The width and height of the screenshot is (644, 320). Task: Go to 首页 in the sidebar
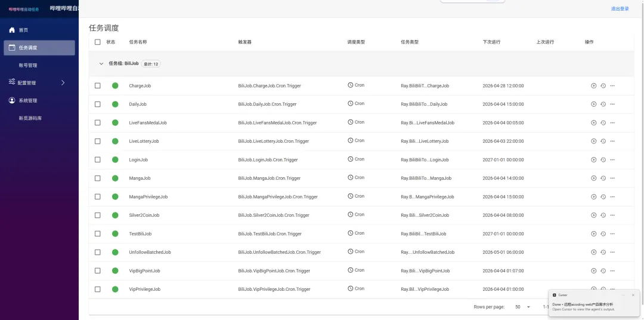(x=23, y=30)
